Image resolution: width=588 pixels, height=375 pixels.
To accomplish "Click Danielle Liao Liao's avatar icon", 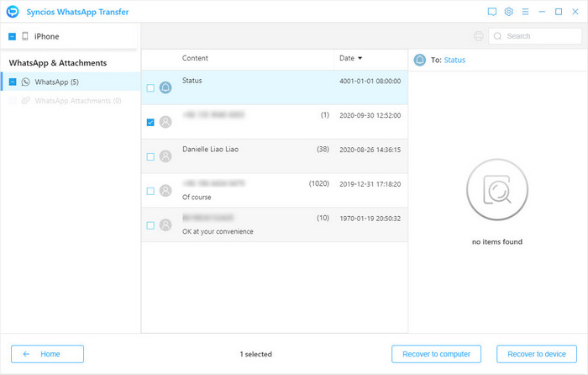I will (x=165, y=156).
